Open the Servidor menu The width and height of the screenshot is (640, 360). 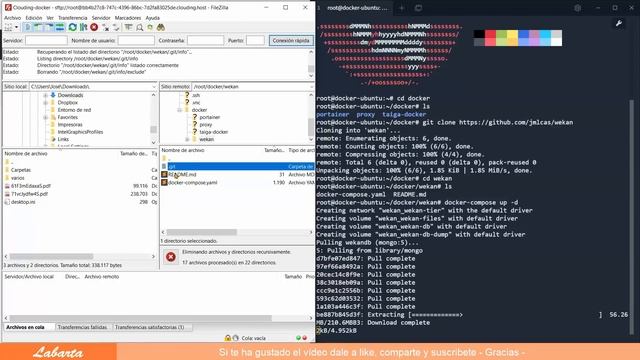(x=101, y=18)
